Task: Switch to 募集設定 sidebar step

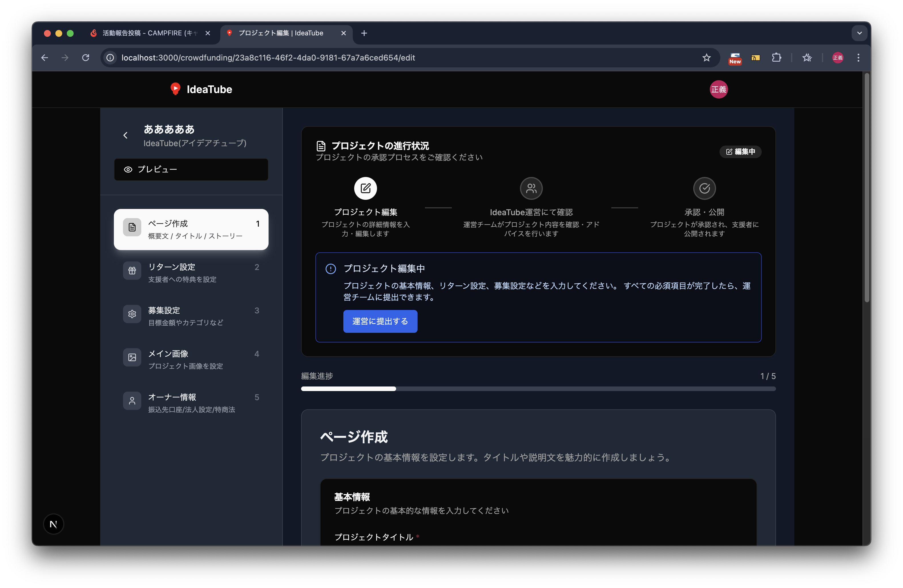Action: point(191,316)
